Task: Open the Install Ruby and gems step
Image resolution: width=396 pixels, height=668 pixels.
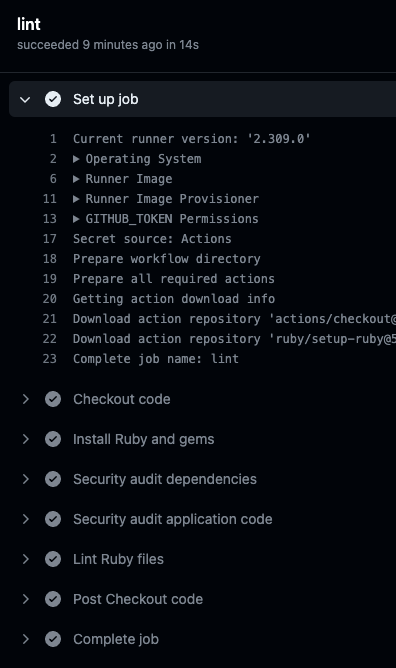Action: coord(143,439)
